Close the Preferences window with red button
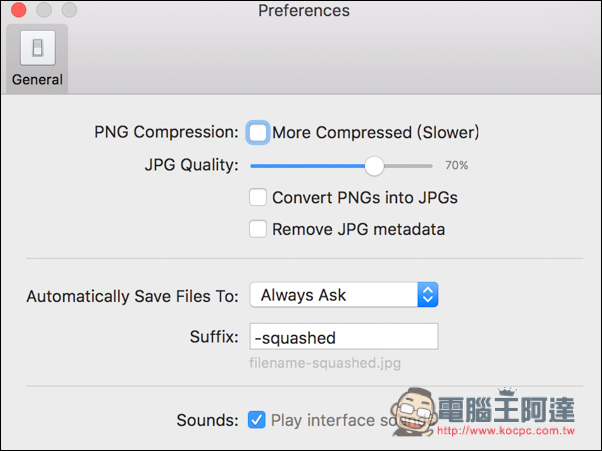The image size is (602, 451). pyautogui.click(x=18, y=10)
